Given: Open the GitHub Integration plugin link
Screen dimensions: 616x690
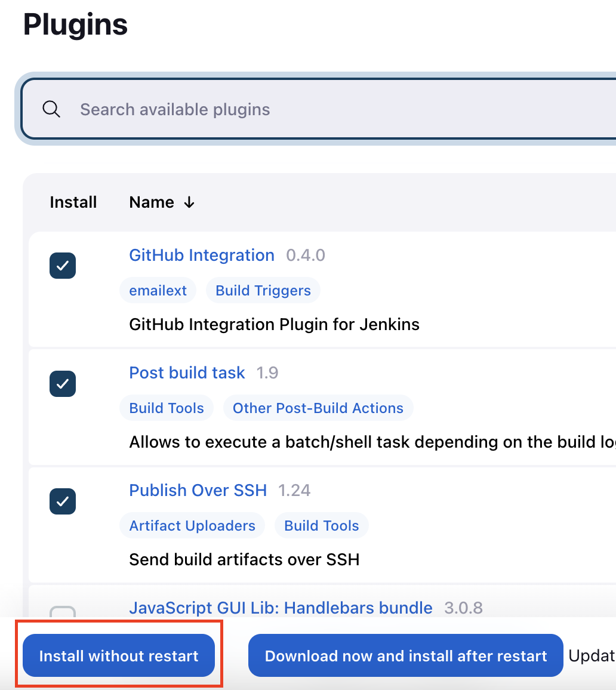Looking at the screenshot, I should click(x=202, y=255).
